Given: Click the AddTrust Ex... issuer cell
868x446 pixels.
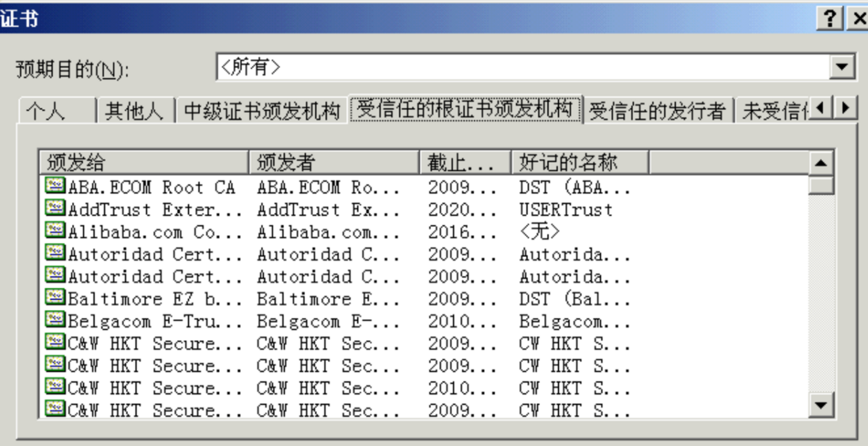Looking at the screenshot, I should [328, 210].
